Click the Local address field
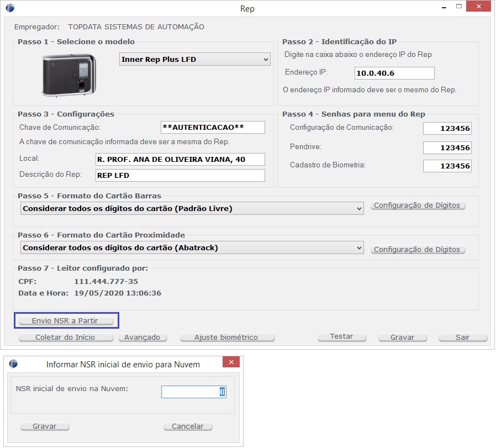496x448 pixels. click(180, 159)
